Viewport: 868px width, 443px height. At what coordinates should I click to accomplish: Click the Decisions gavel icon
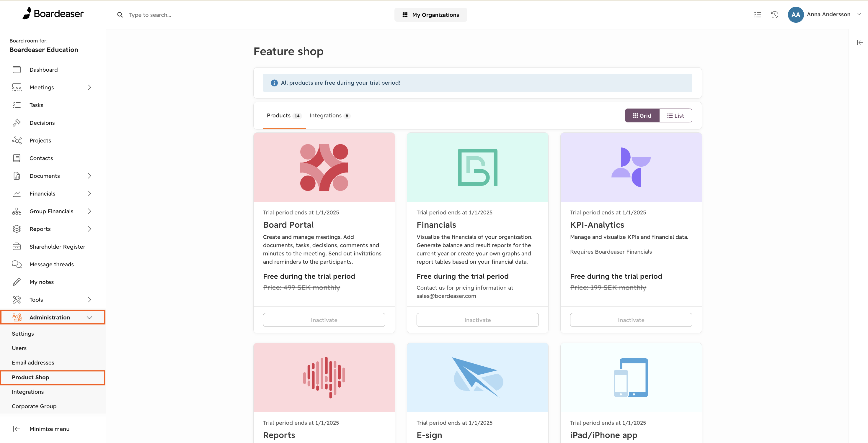17,123
